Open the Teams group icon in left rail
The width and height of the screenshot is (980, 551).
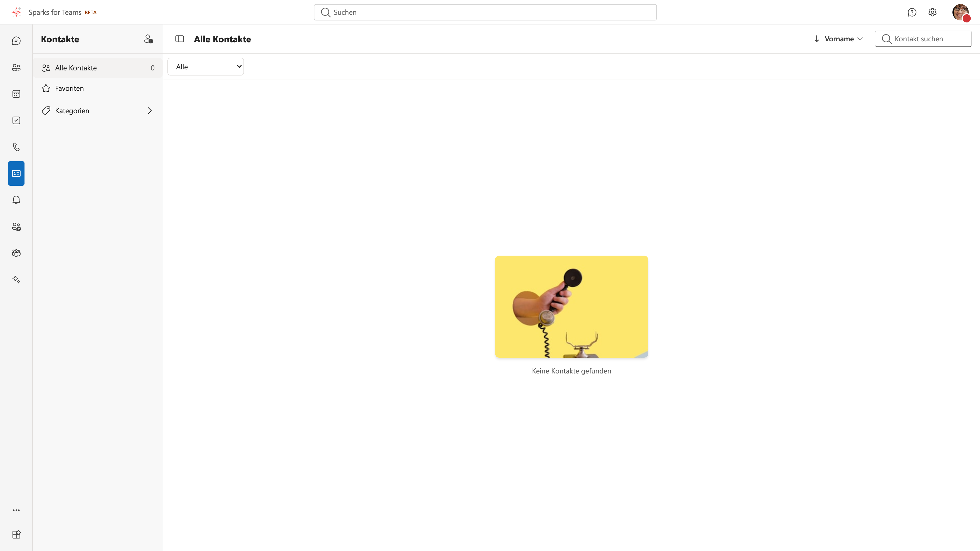16,253
